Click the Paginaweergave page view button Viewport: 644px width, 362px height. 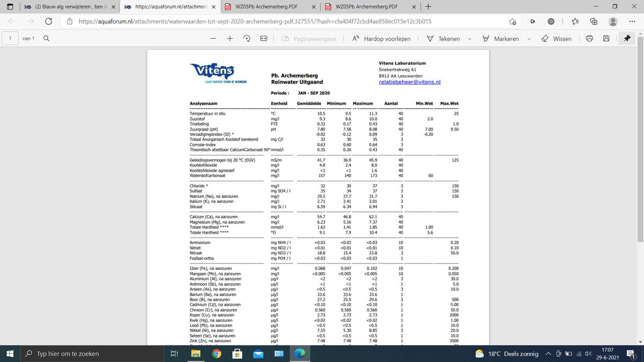click(309, 39)
